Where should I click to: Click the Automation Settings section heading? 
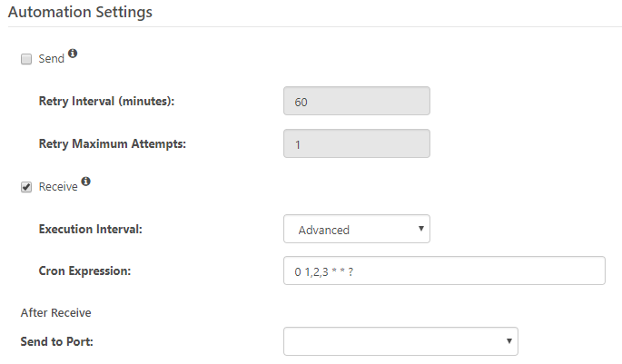tap(80, 12)
